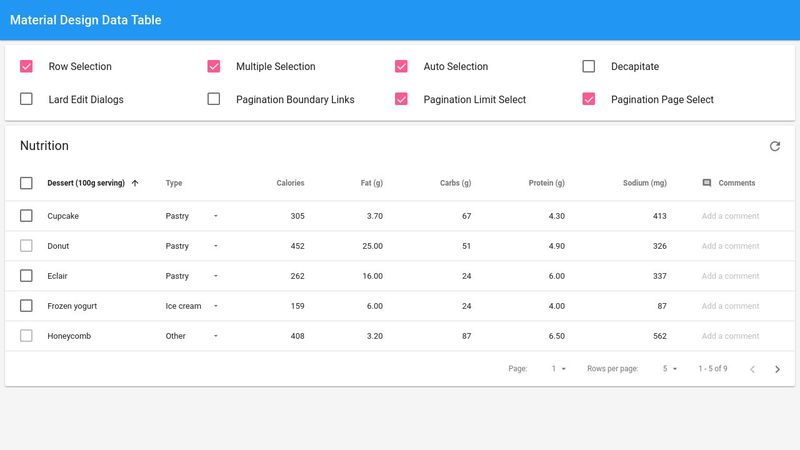The width and height of the screenshot is (800, 450).
Task: Click the refresh icon in Nutrition header
Action: tap(774, 146)
